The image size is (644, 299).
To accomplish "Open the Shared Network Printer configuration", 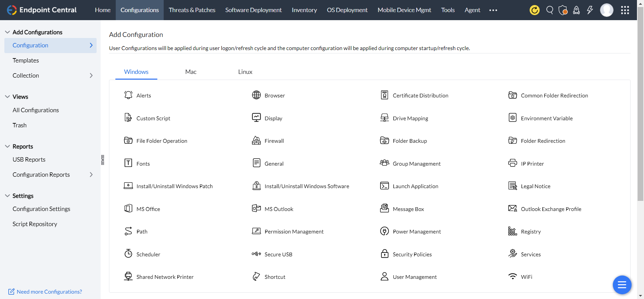I will tap(159, 277).
